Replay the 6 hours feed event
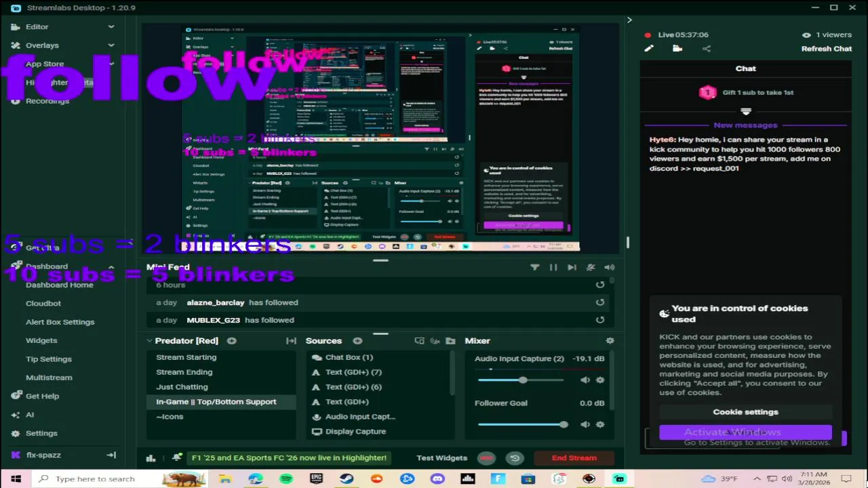Image resolution: width=868 pixels, height=488 pixels. click(599, 285)
